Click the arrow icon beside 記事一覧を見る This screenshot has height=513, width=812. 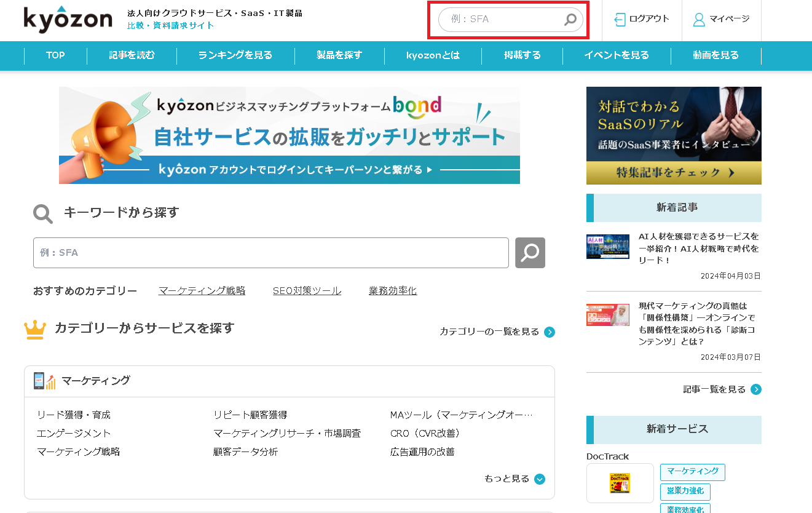(756, 389)
